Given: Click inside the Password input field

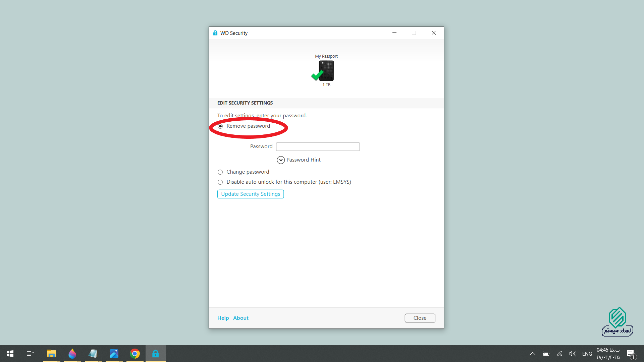Looking at the screenshot, I should (x=318, y=146).
